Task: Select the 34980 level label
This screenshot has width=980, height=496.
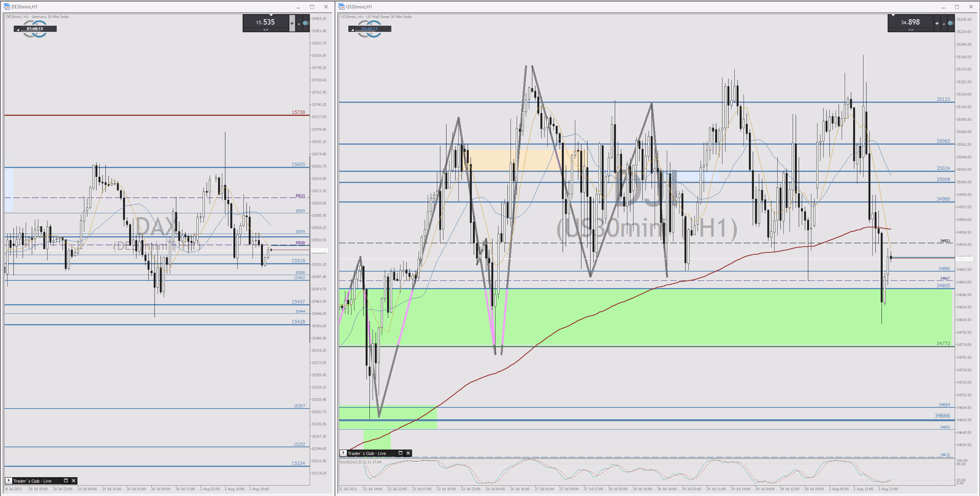Action: pyautogui.click(x=943, y=199)
